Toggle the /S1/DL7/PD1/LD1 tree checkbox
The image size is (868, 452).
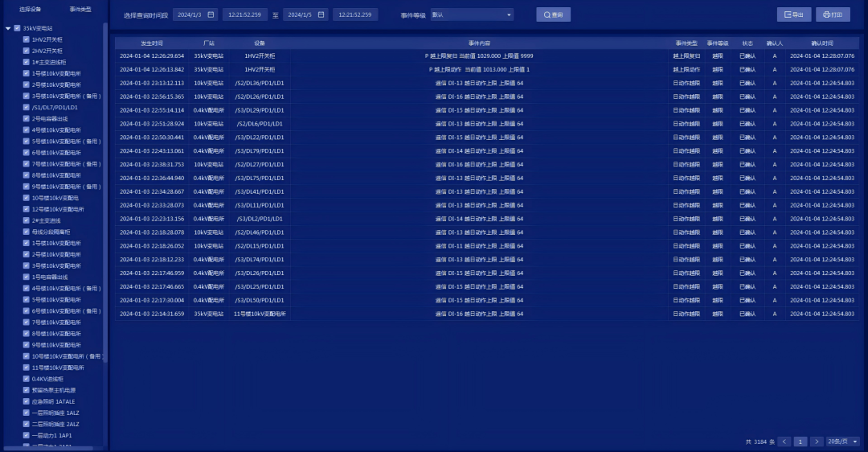(x=26, y=108)
